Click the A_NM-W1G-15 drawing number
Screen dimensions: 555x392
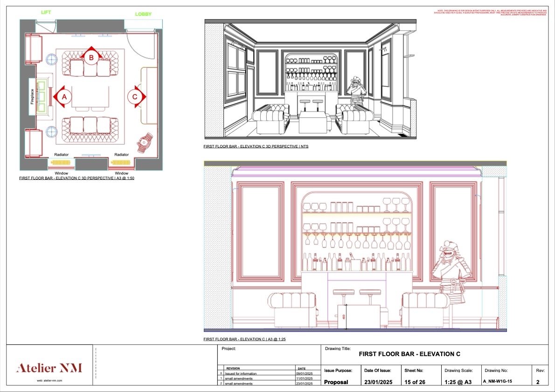[x=498, y=381]
